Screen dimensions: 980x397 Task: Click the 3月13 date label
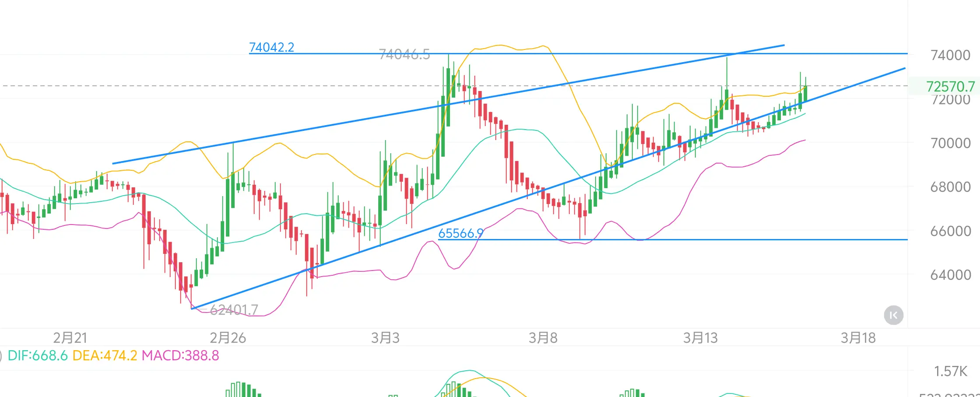click(x=700, y=338)
